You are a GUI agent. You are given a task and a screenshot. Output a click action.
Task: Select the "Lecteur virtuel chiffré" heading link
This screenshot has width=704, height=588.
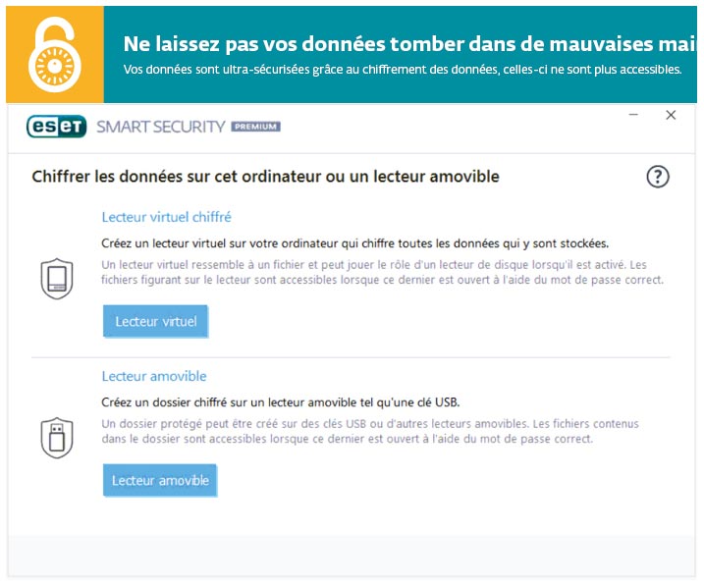[166, 217]
